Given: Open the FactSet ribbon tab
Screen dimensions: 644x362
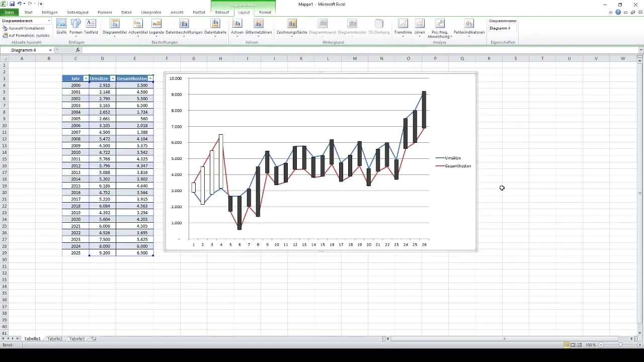Looking at the screenshot, I should click(x=200, y=12).
